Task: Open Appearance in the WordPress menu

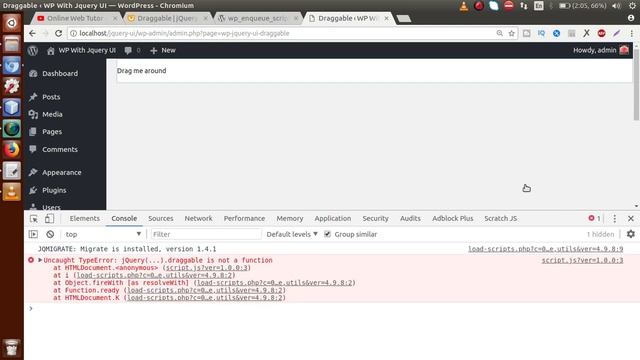Action: click(x=62, y=173)
